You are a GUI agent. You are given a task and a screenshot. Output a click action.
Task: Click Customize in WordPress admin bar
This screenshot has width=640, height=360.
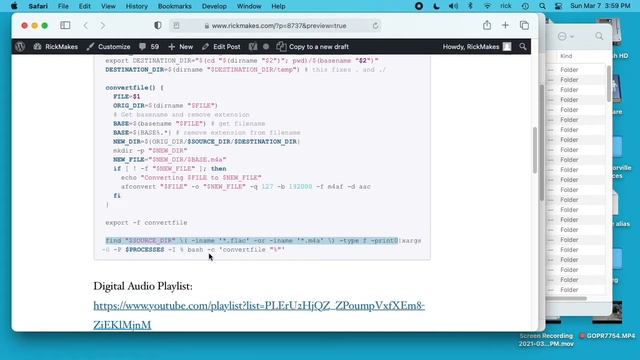108,47
